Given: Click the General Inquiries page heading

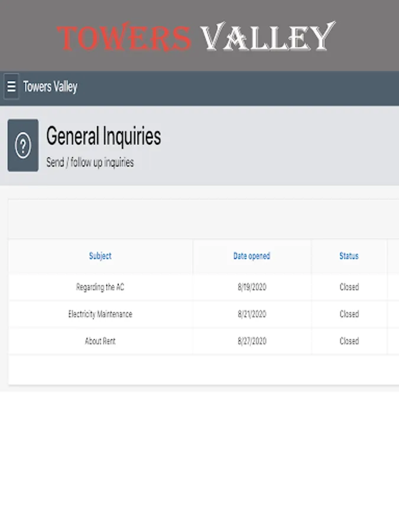Looking at the screenshot, I should coord(103,136).
